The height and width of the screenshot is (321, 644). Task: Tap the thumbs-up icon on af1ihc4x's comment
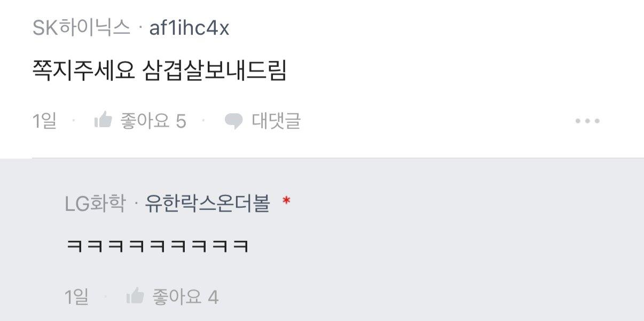point(103,121)
